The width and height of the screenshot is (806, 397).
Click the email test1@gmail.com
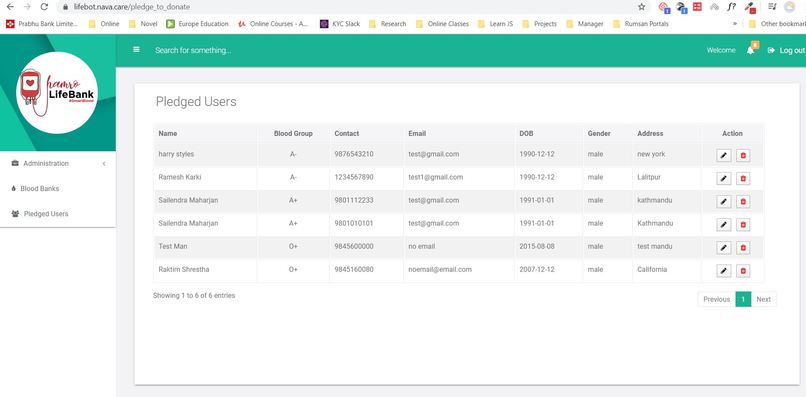point(436,177)
